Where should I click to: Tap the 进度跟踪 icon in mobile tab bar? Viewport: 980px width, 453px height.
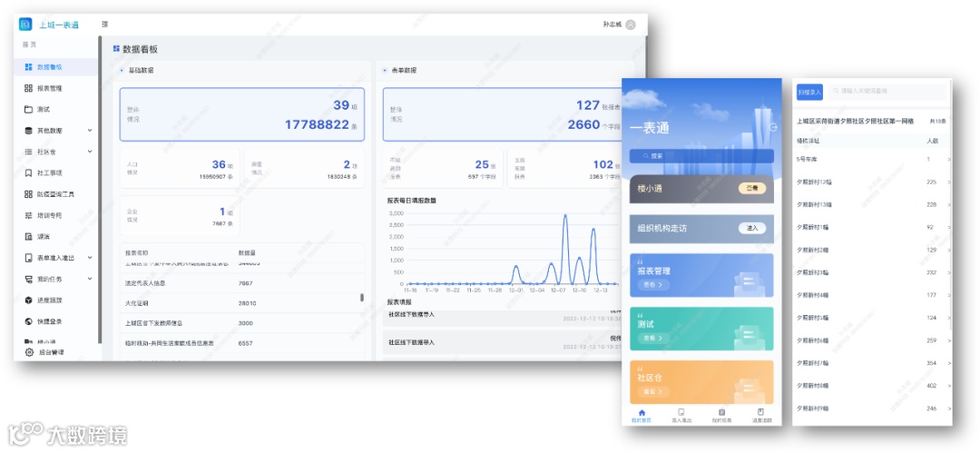point(760,413)
